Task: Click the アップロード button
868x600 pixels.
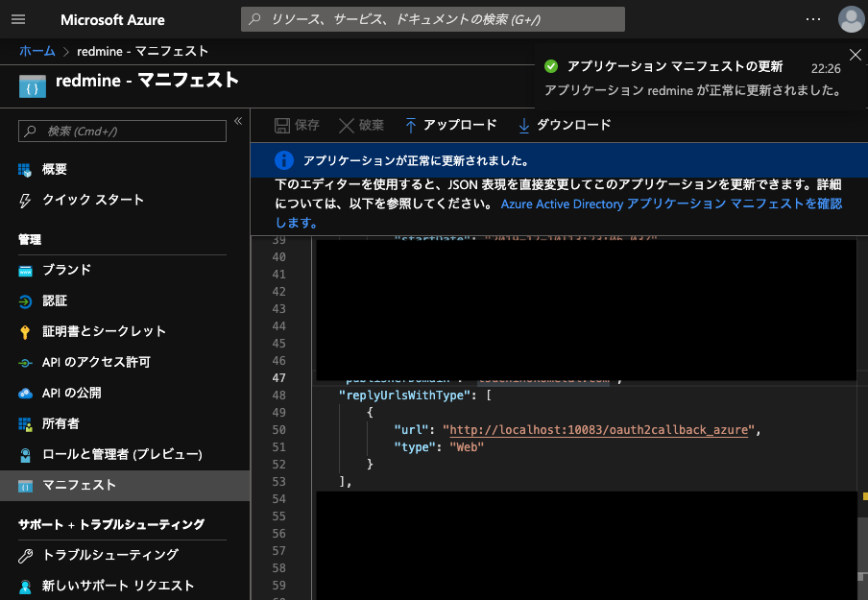Action: pos(450,125)
